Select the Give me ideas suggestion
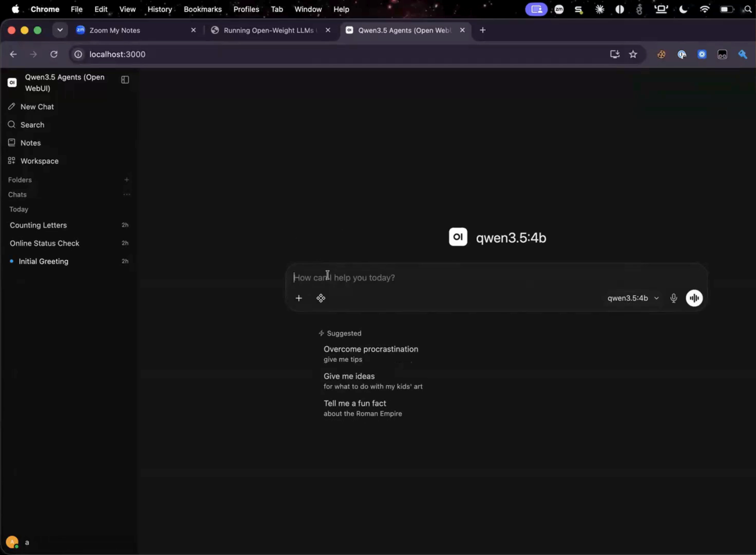This screenshot has width=756, height=555. click(373, 381)
